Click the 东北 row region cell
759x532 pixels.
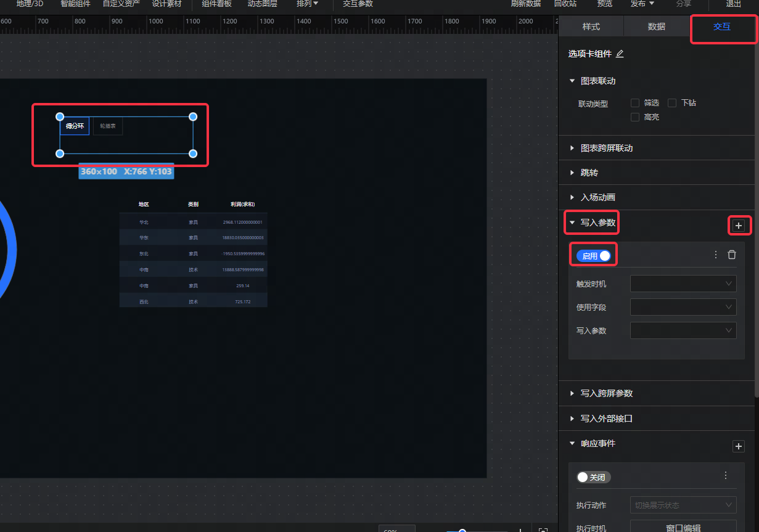[144, 254]
